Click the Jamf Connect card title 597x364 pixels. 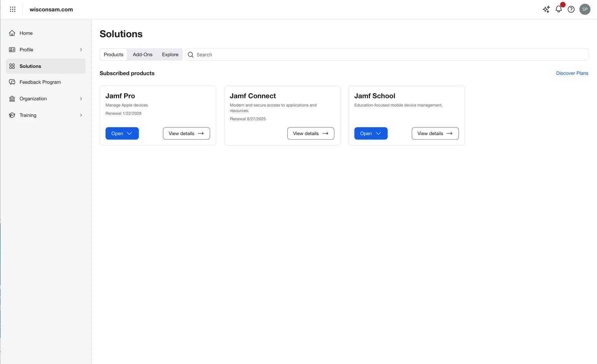click(253, 96)
